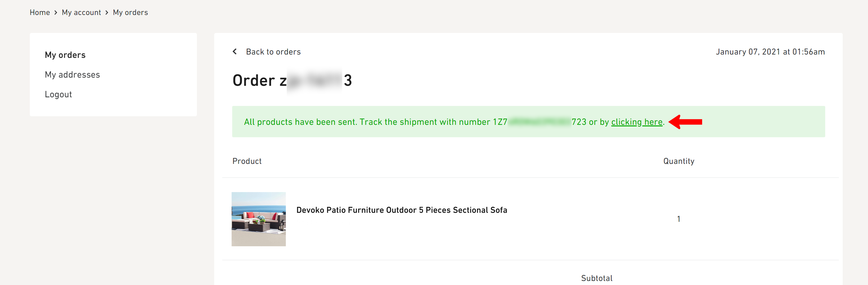Click the Product column header
Viewport: 868px width, 285px height.
(247, 161)
